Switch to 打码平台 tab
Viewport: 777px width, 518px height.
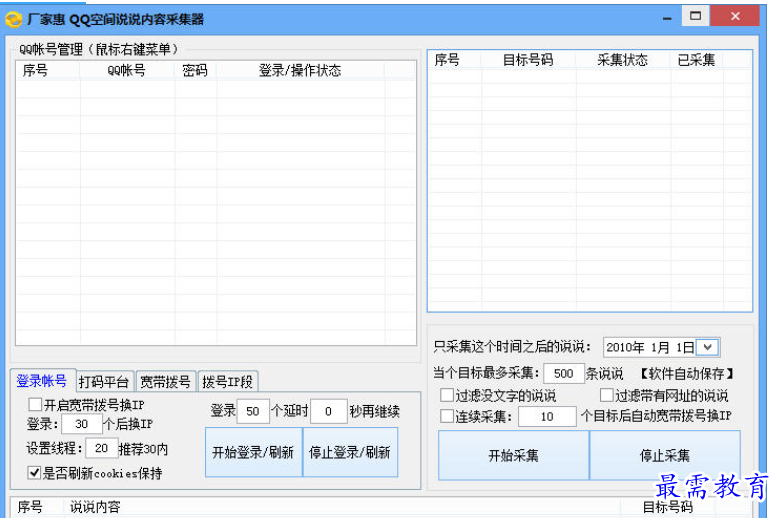tap(104, 382)
